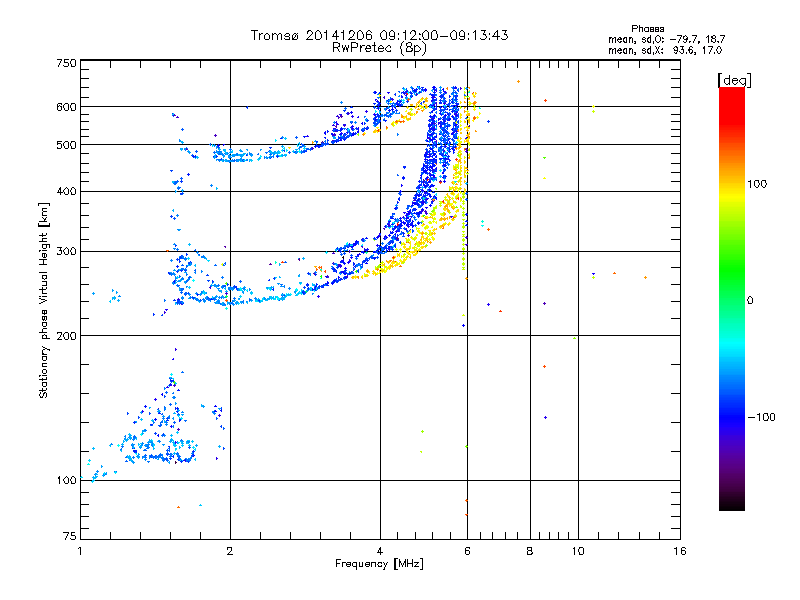Click the y-axis tick label '500'
Viewport: 800px width, 600px height.
click(66, 145)
